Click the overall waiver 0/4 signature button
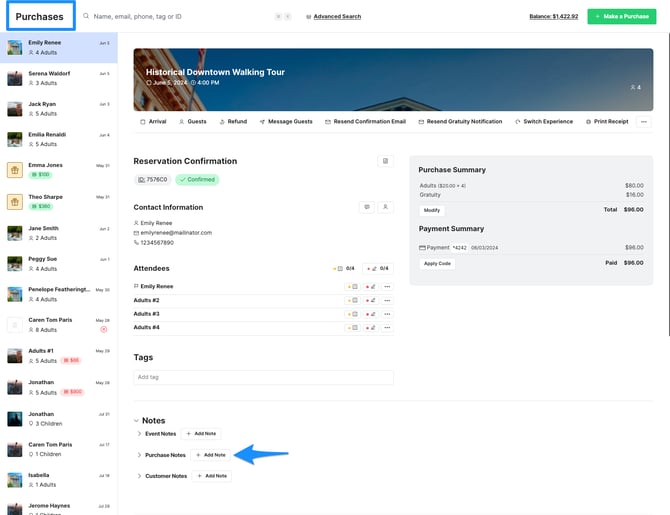 (x=378, y=268)
